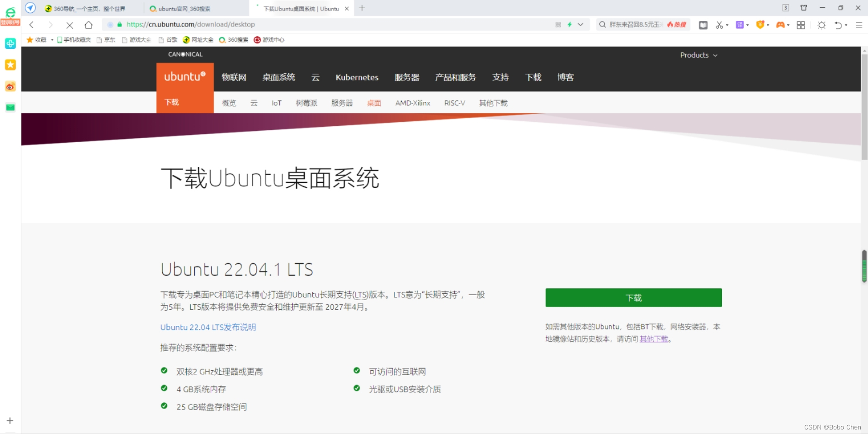Open the hamburger main menu
Image resolution: width=868 pixels, height=434 pixels.
(x=859, y=25)
